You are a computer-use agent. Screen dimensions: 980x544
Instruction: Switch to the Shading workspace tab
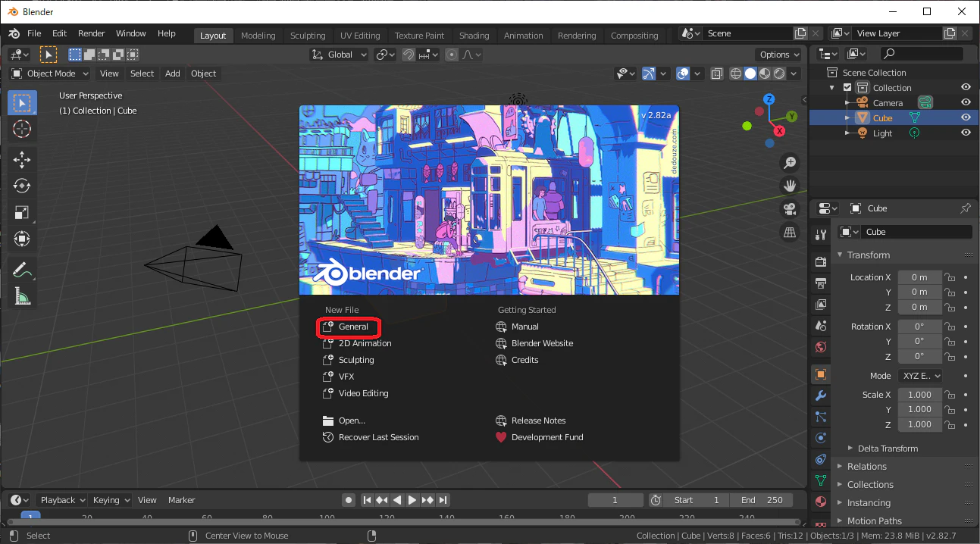(x=474, y=36)
